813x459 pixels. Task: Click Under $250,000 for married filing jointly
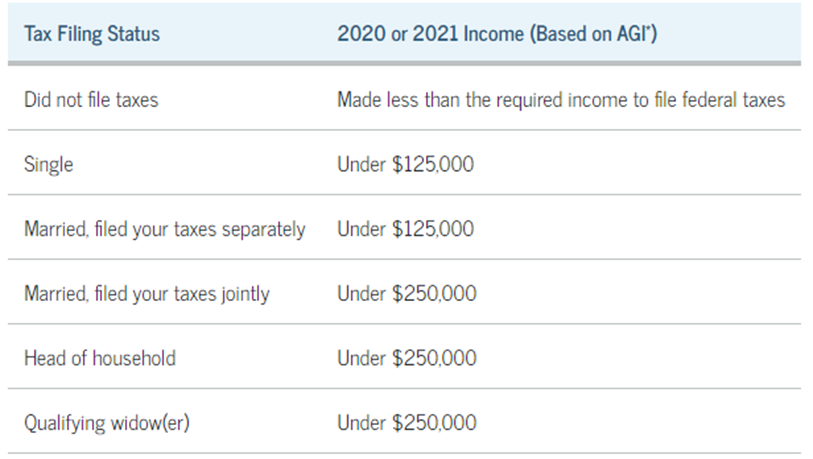(x=406, y=294)
